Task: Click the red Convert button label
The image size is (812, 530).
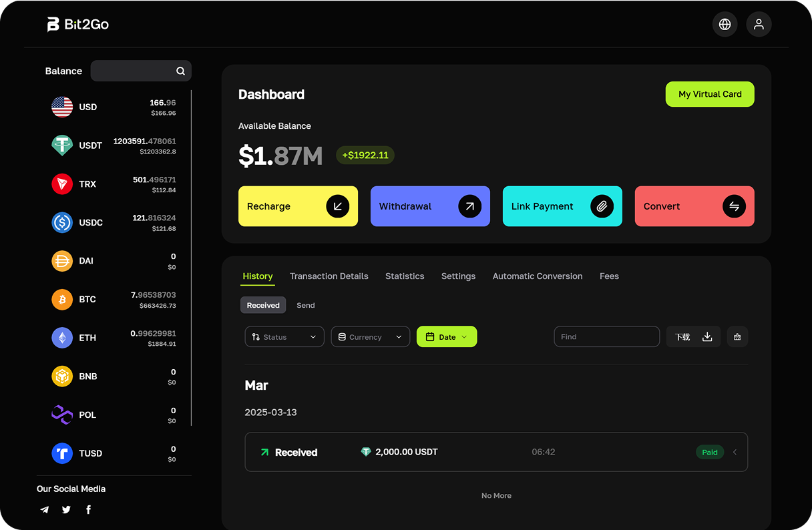Action: click(662, 206)
